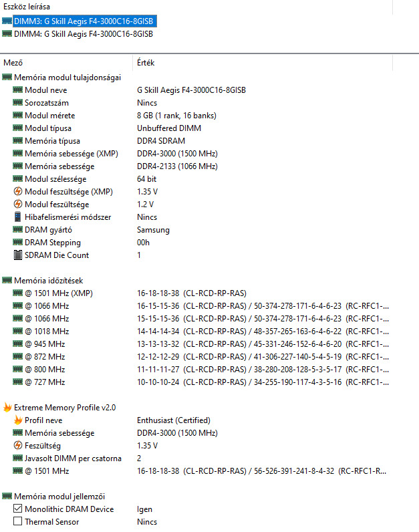Select the Modul neve row label
The height and width of the screenshot is (532, 419).
(x=46, y=90)
